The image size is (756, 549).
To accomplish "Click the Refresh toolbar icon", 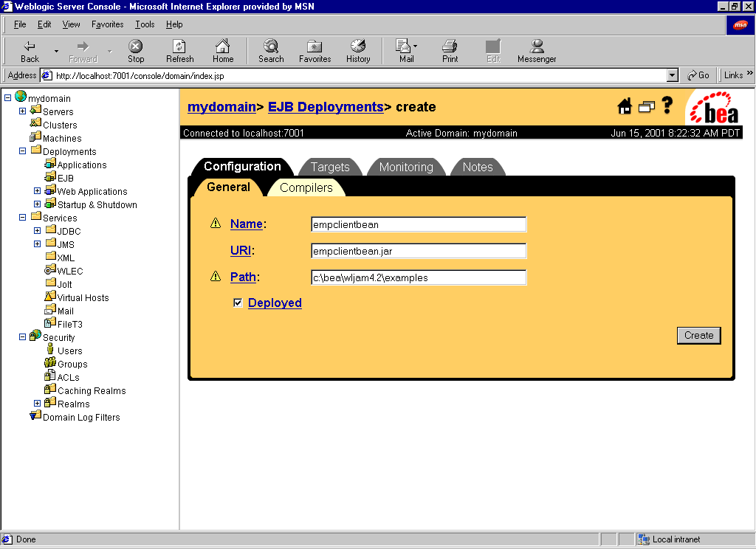I will coord(179,51).
